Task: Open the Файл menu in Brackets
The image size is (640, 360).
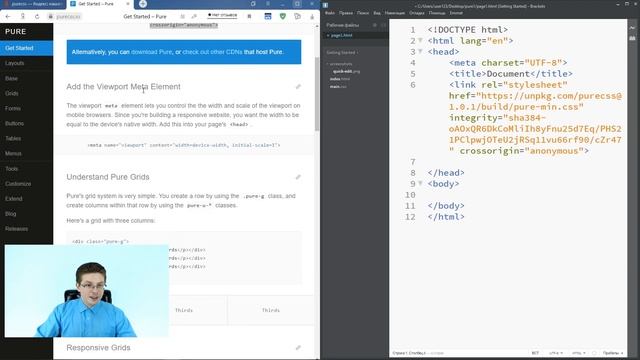Action: 330,13
